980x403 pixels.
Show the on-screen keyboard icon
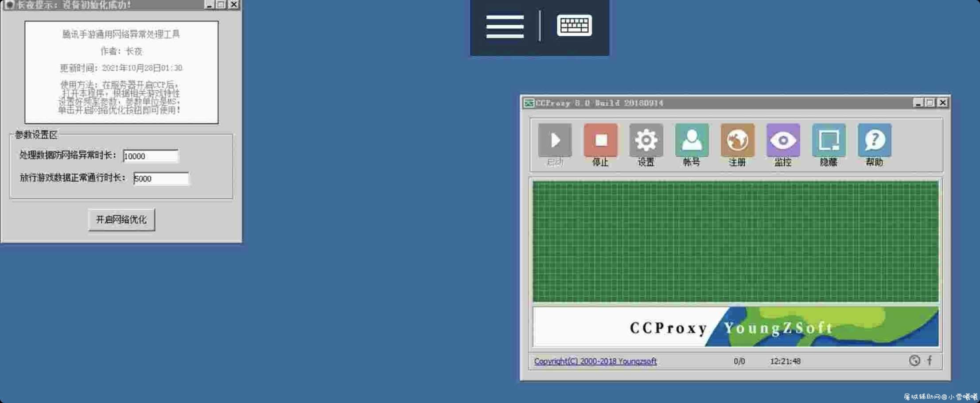pyautogui.click(x=574, y=25)
